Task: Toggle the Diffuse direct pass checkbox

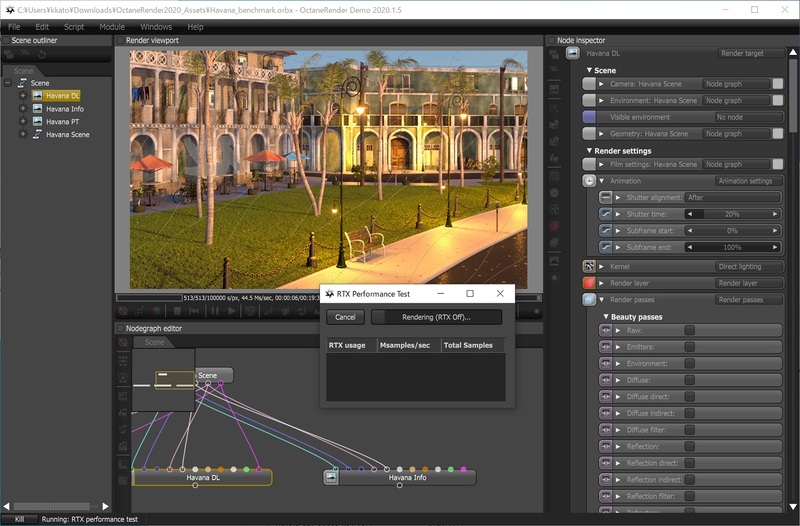Action: (x=690, y=397)
